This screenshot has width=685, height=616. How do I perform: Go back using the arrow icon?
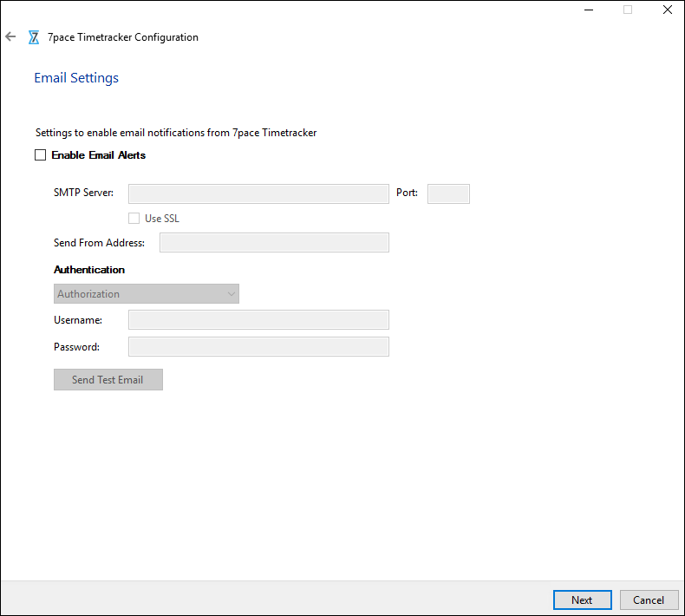(10, 37)
